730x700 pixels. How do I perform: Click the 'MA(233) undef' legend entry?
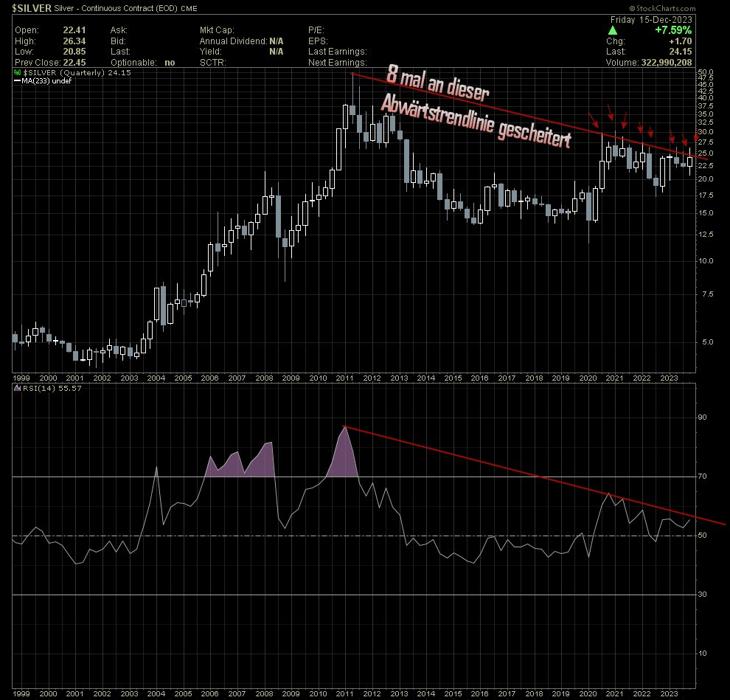pyautogui.click(x=46, y=81)
